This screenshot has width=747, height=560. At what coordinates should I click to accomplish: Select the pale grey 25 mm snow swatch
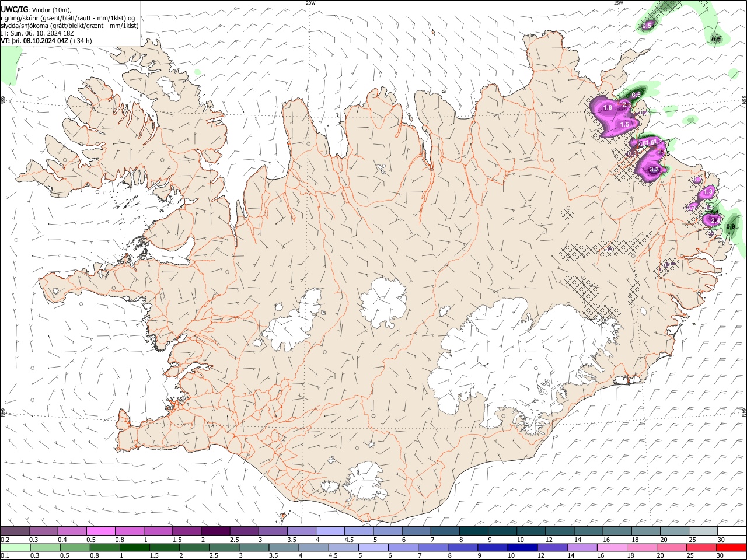tap(703, 531)
